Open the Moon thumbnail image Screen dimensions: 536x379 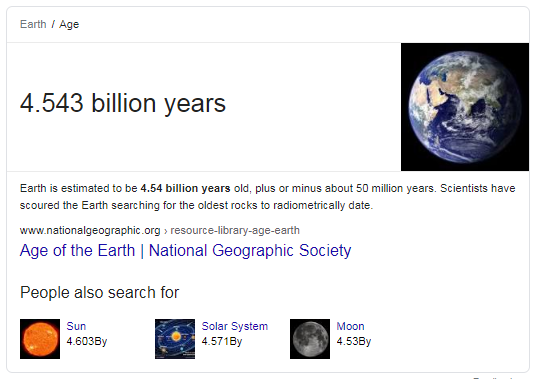[x=310, y=339]
